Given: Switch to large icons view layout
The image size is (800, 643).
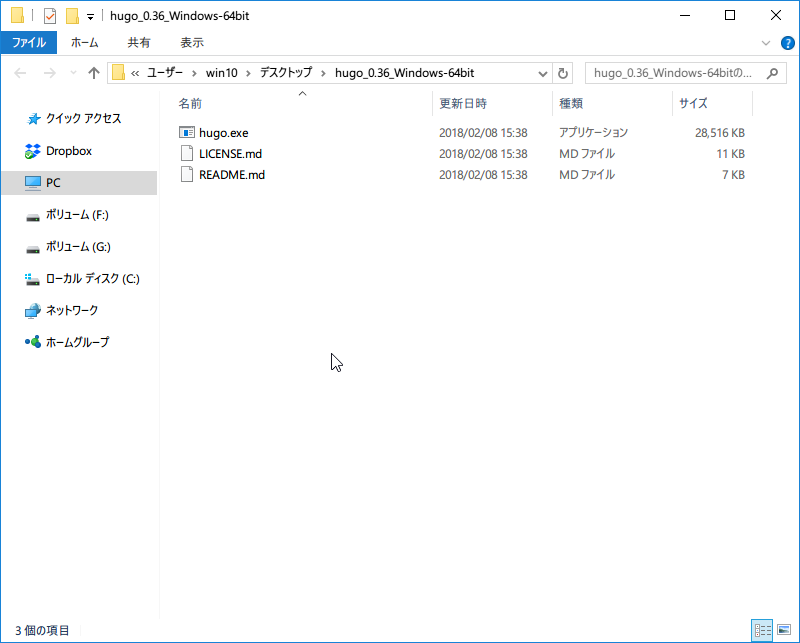Looking at the screenshot, I should pyautogui.click(x=784, y=630).
